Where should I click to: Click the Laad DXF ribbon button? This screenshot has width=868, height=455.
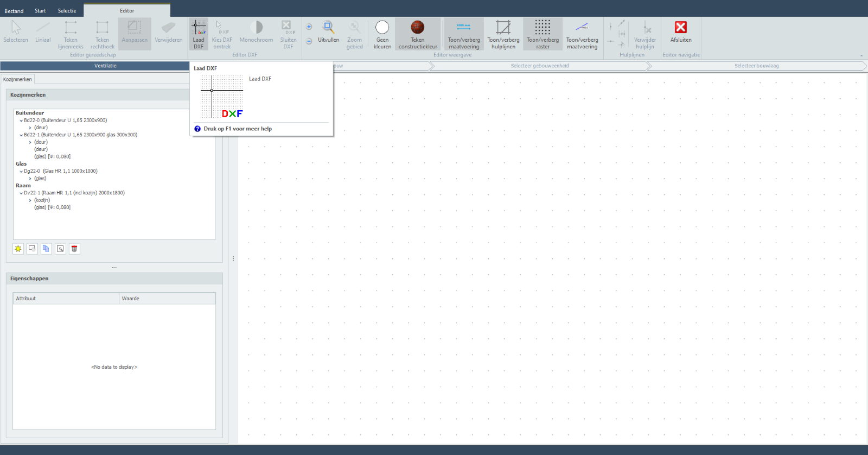click(199, 34)
